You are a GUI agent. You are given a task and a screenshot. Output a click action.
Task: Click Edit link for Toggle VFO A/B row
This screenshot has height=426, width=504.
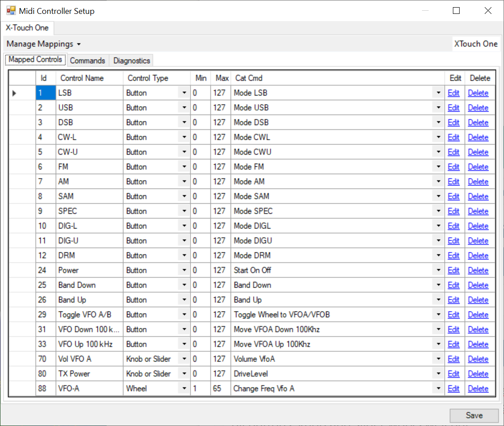point(453,314)
